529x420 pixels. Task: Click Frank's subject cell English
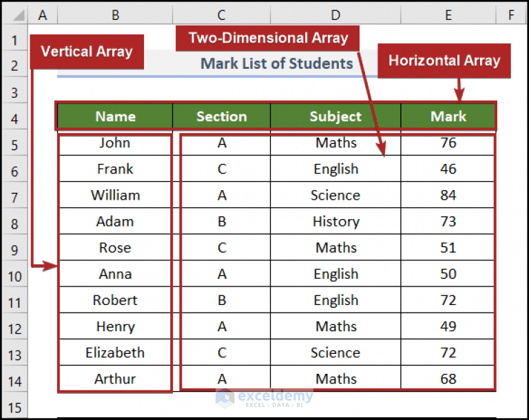[335, 169]
